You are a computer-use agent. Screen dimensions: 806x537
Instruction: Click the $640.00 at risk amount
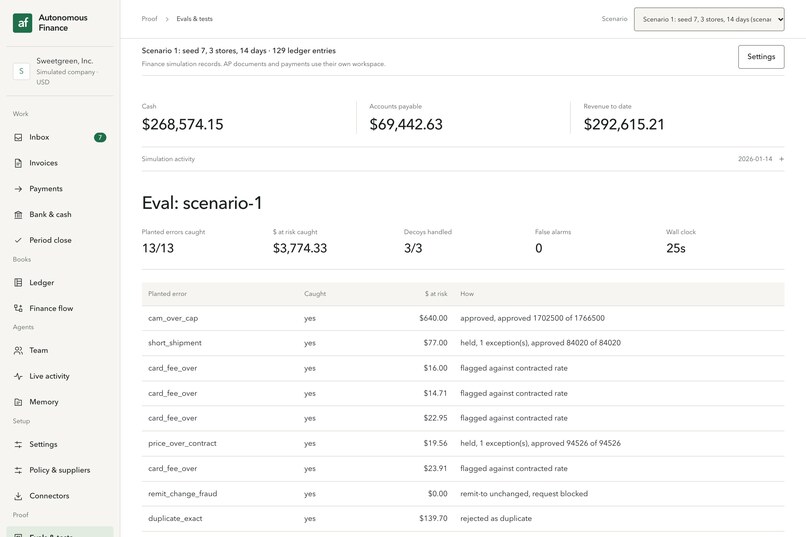pyautogui.click(x=433, y=318)
